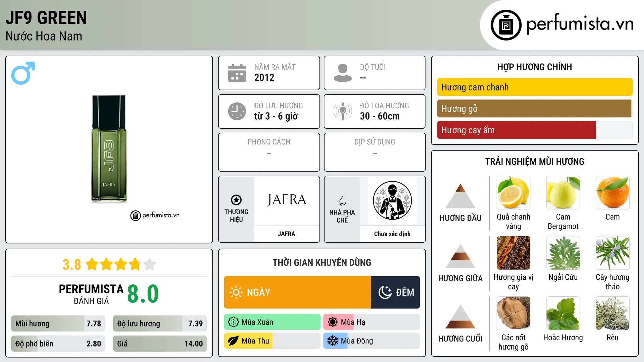Click the JF9 GREEN title
Image resolution: width=644 pixels, height=362 pixels.
click(46, 18)
